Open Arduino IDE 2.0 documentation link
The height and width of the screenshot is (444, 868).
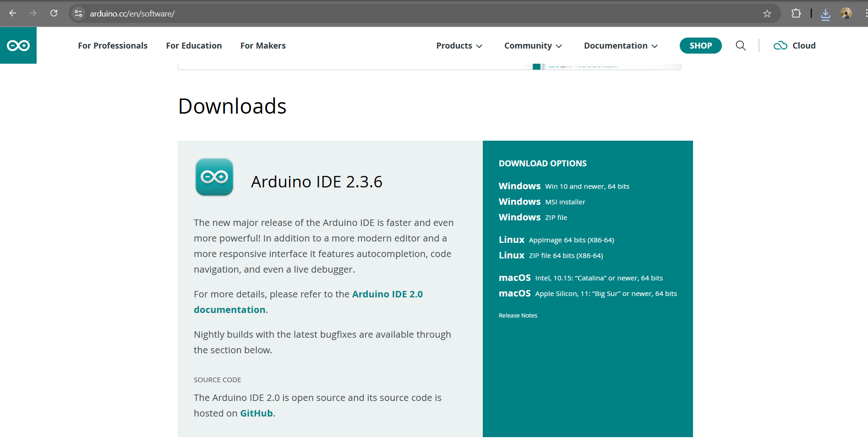(x=308, y=302)
